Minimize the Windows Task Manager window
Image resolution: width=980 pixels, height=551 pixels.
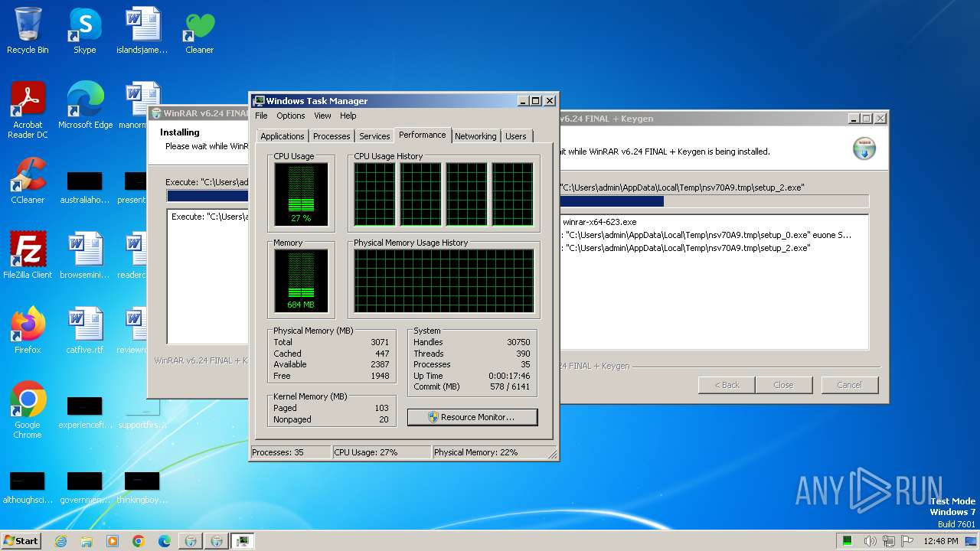point(523,101)
